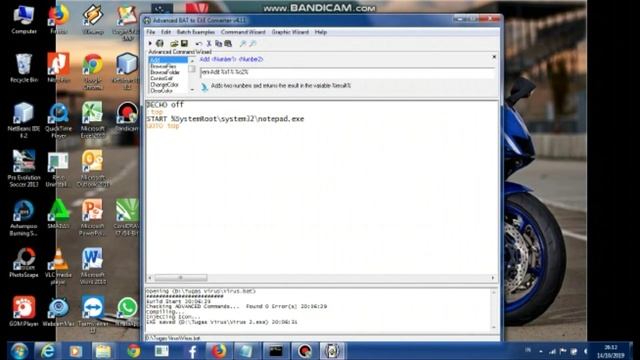
Task: Open the WhatsApp desktop shortcut
Action: pos(127,312)
